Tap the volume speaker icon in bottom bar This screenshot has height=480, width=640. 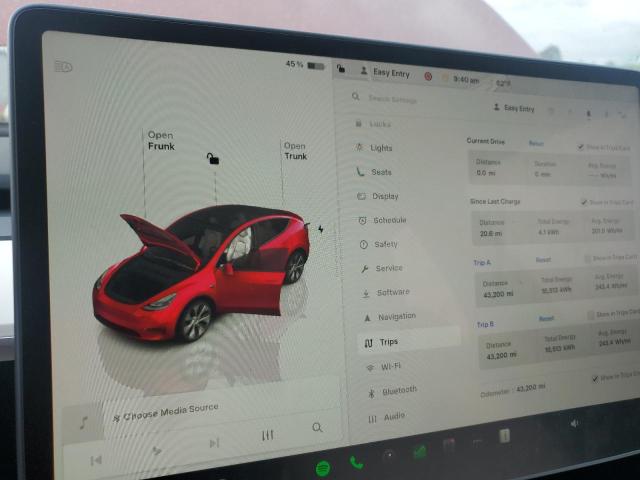tap(574, 423)
